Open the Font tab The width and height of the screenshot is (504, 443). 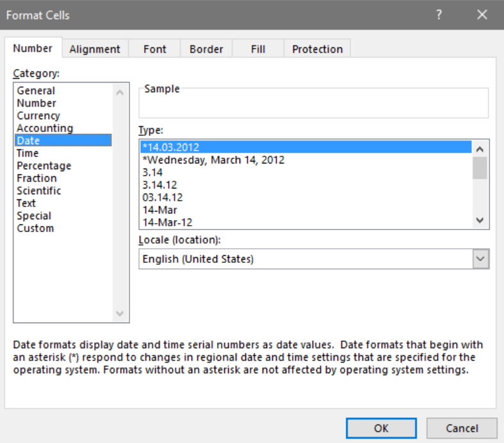tap(154, 49)
